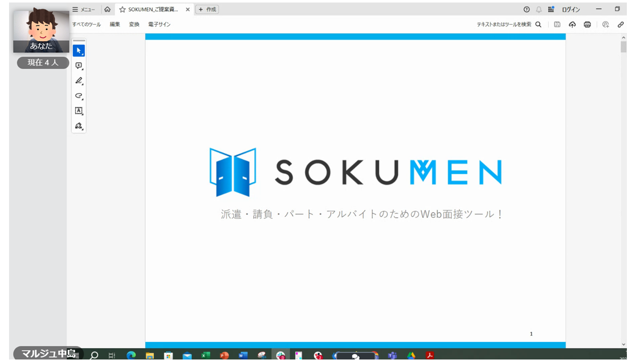Open File Explorer from taskbar

pos(150,355)
